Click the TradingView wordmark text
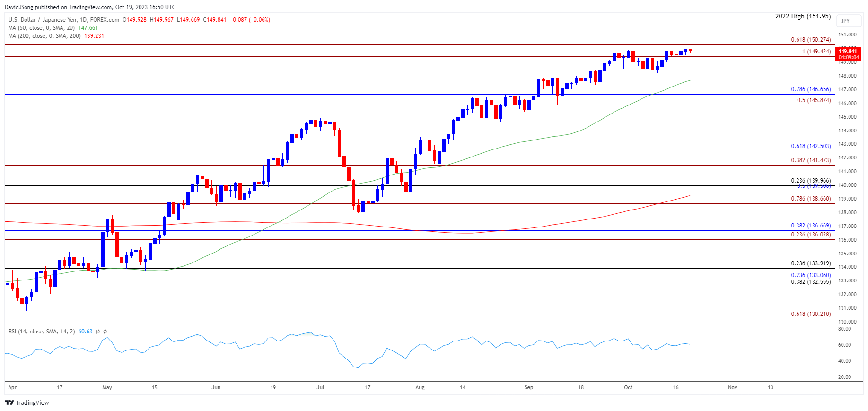The height and width of the screenshot is (411, 868). tap(32, 403)
